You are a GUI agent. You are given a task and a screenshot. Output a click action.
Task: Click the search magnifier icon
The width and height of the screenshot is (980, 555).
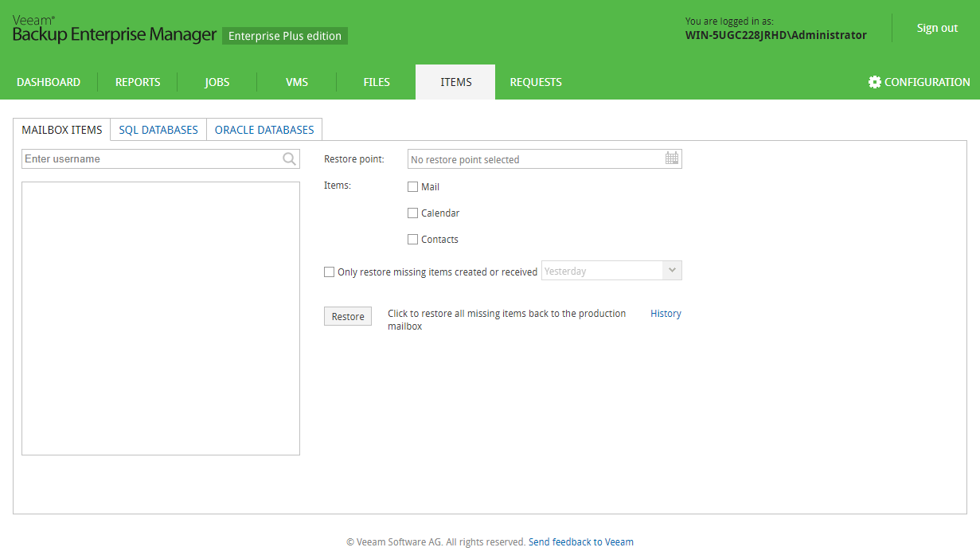(x=289, y=159)
